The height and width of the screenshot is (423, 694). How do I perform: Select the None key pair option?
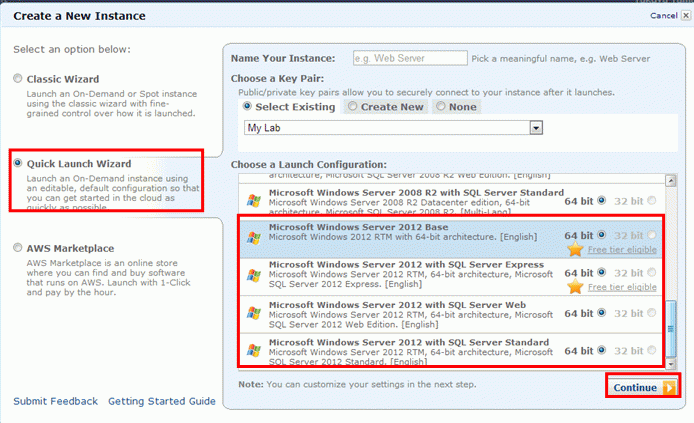point(441,106)
